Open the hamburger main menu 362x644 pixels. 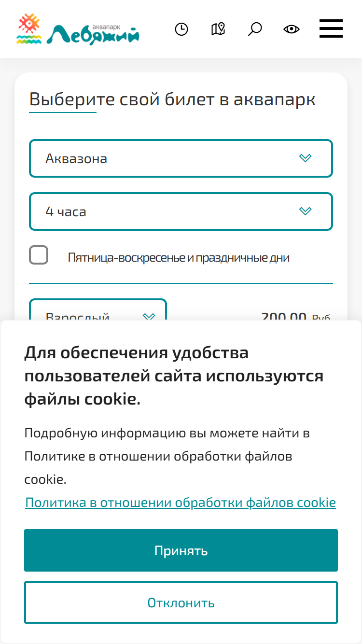click(x=331, y=28)
